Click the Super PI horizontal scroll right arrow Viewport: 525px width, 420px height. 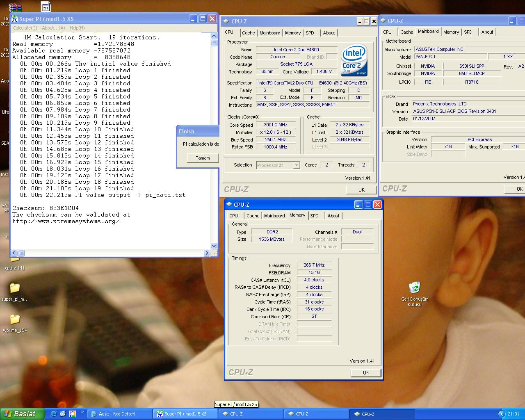pyautogui.click(x=207, y=253)
